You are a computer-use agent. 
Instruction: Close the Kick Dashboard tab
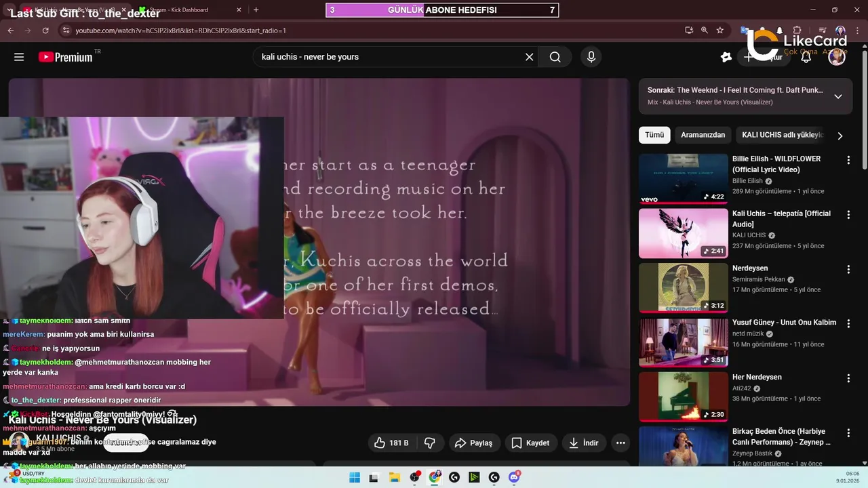[239, 10]
